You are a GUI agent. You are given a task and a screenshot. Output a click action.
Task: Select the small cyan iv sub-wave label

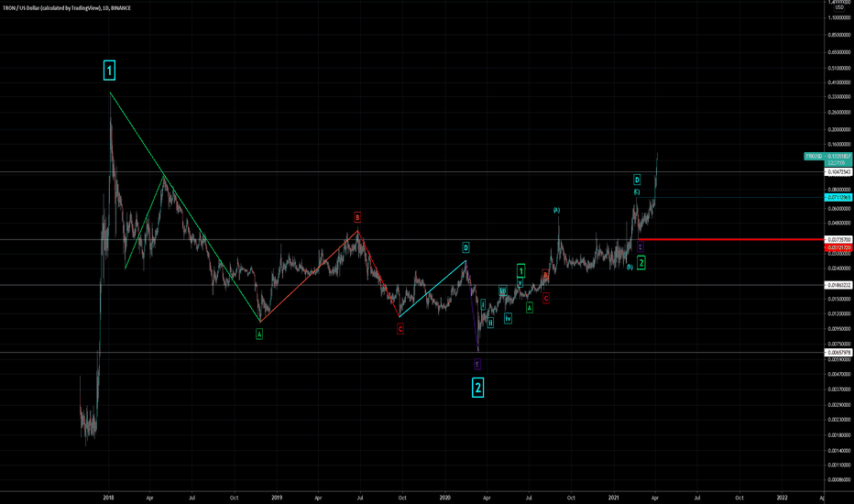508,318
